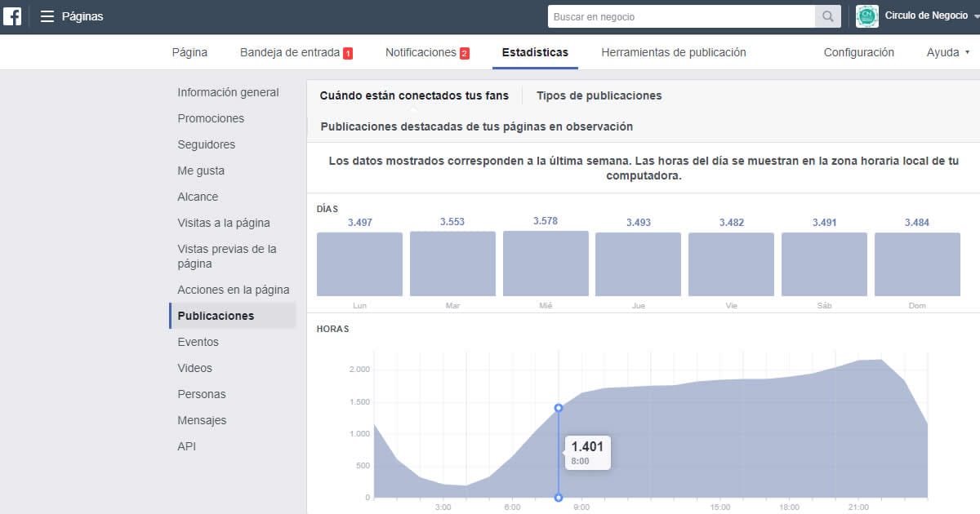Click the 8:00 marker dot on the hours chart
980x514 pixels.
coord(559,408)
